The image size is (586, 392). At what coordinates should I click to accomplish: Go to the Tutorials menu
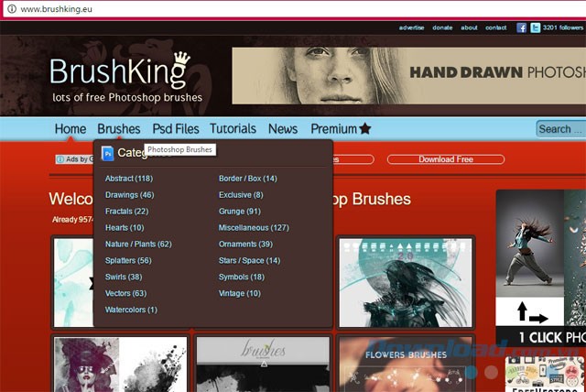pyautogui.click(x=233, y=129)
